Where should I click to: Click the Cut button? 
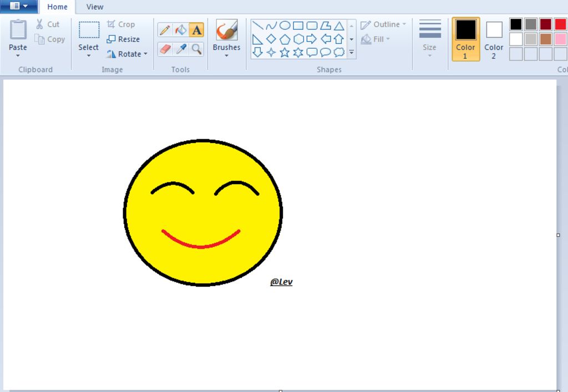(48, 24)
